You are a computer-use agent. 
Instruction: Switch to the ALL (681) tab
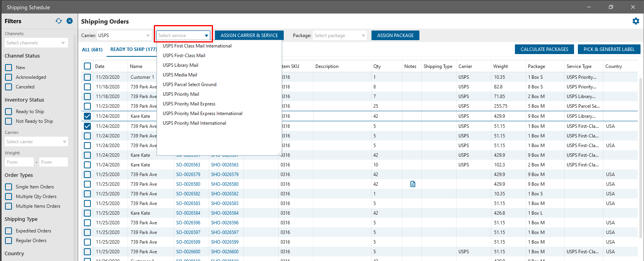coord(92,49)
